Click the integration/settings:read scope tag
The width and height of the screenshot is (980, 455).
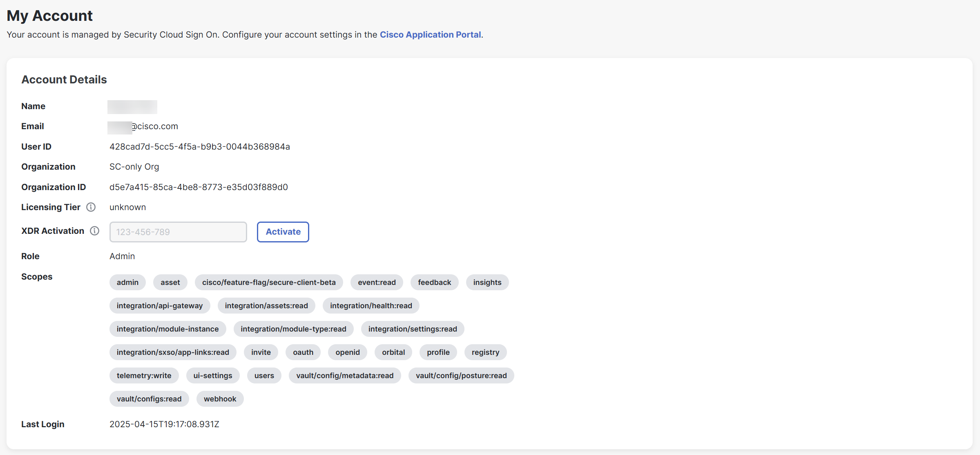pyautogui.click(x=413, y=329)
